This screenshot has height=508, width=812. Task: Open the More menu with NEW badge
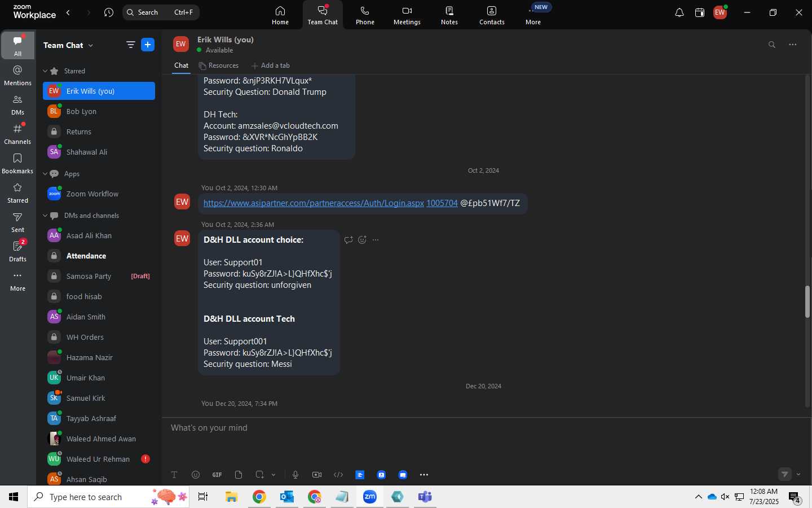point(533,15)
